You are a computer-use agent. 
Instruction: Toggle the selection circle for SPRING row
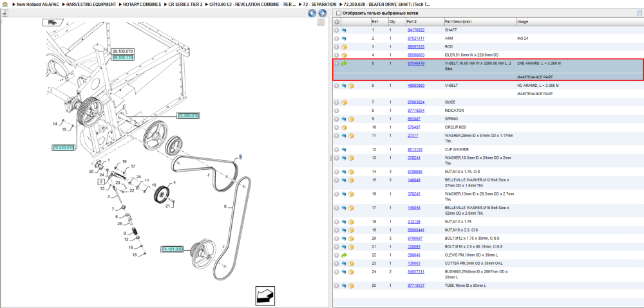click(336, 119)
